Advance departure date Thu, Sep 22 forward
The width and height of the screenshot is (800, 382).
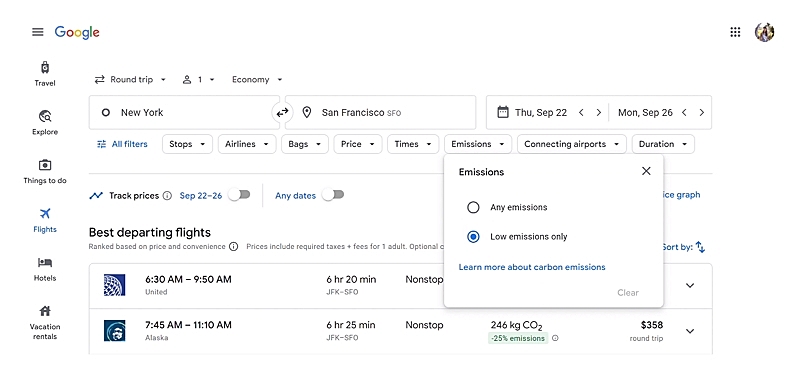coord(598,113)
